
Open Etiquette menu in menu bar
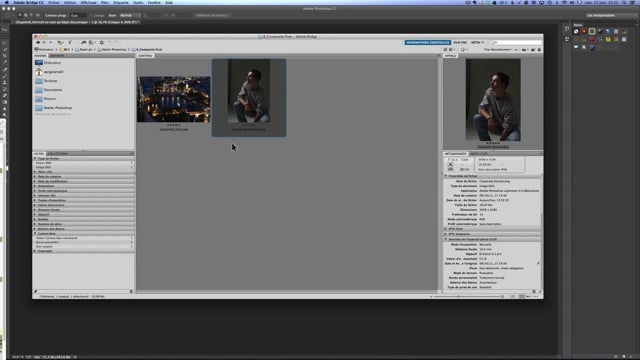point(121,2)
